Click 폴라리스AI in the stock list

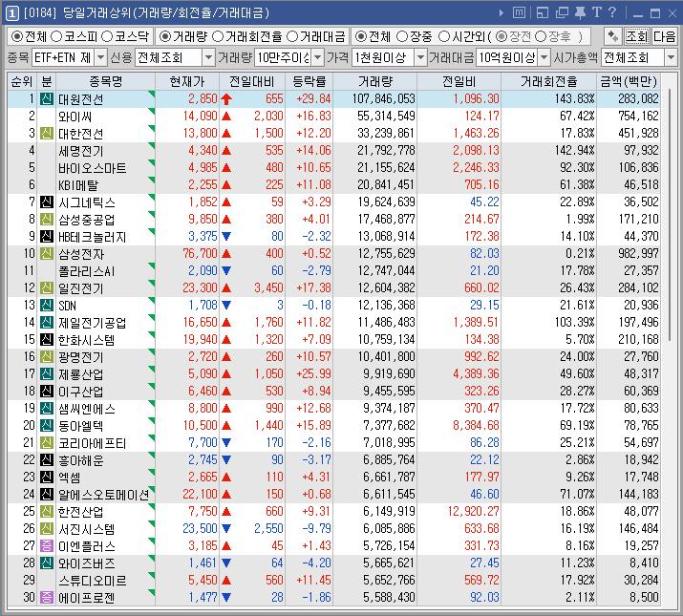[86, 271]
